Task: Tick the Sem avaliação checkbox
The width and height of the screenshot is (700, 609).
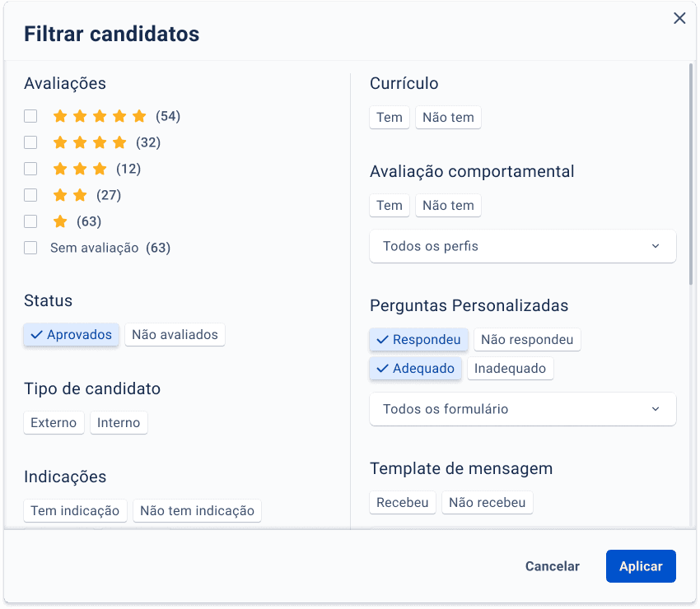Action: tap(30, 248)
